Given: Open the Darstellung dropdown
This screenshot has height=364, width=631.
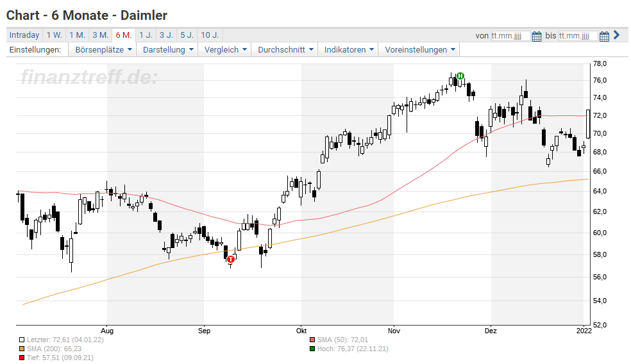Looking at the screenshot, I should coord(168,50).
